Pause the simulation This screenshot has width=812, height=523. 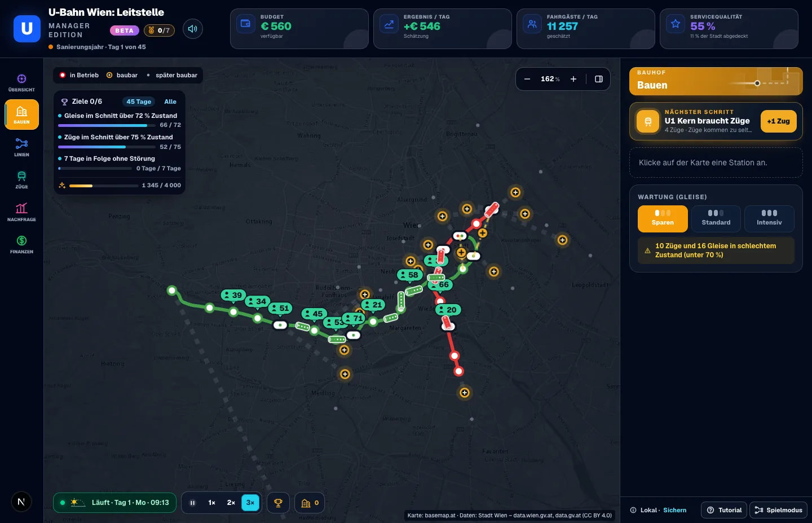tap(192, 503)
